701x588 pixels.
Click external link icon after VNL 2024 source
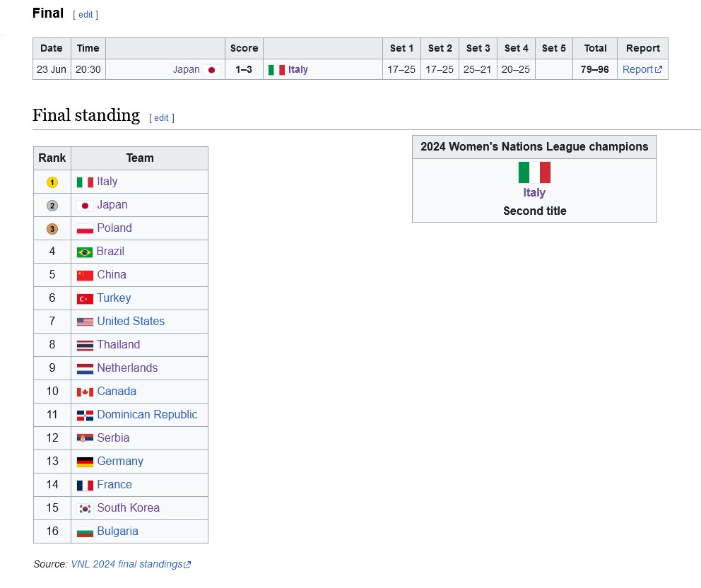point(187,564)
